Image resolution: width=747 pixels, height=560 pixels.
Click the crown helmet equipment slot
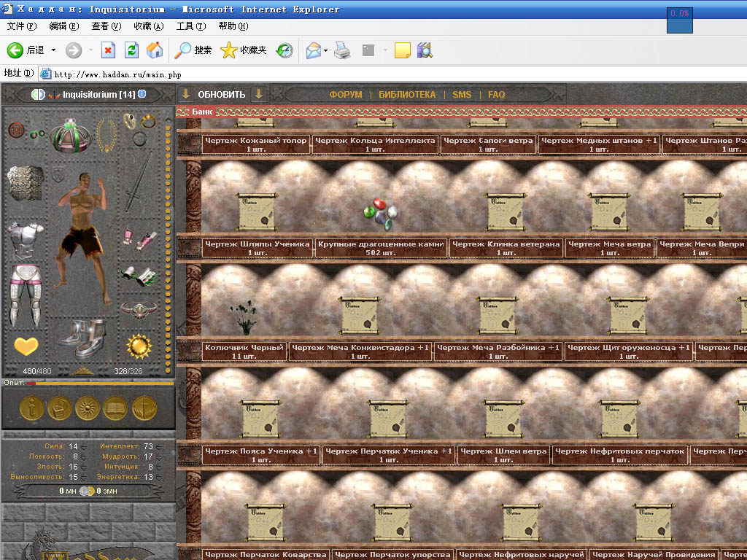[71, 135]
